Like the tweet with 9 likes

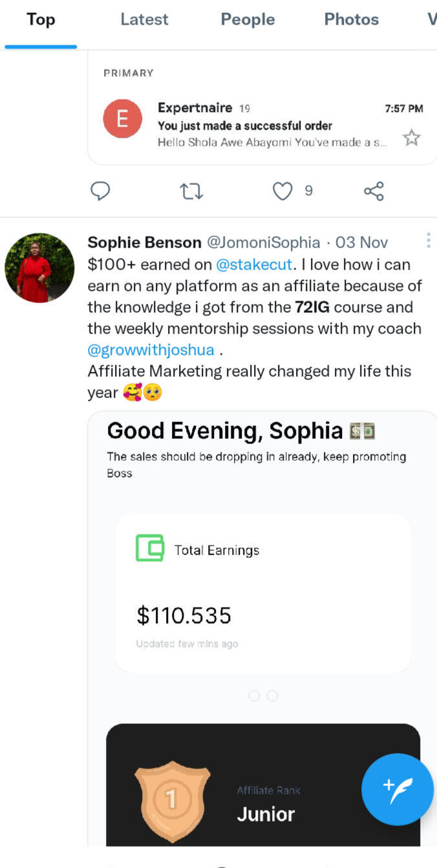click(x=282, y=191)
